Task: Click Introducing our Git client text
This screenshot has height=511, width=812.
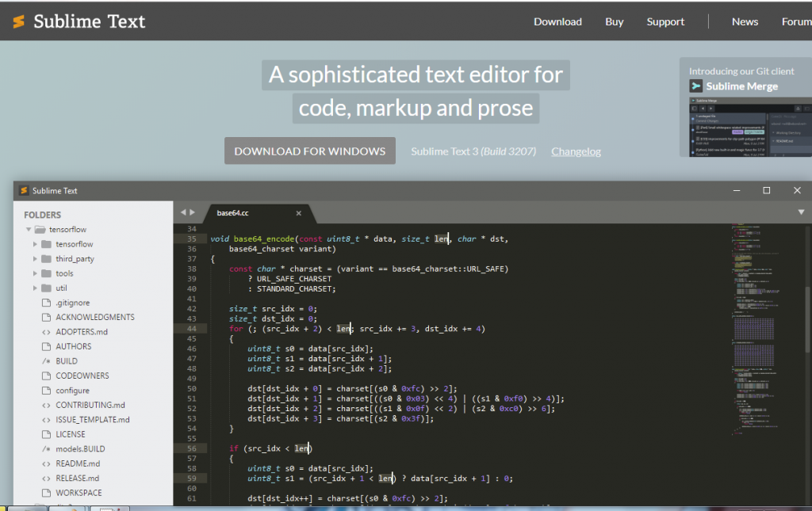Action: click(x=741, y=71)
